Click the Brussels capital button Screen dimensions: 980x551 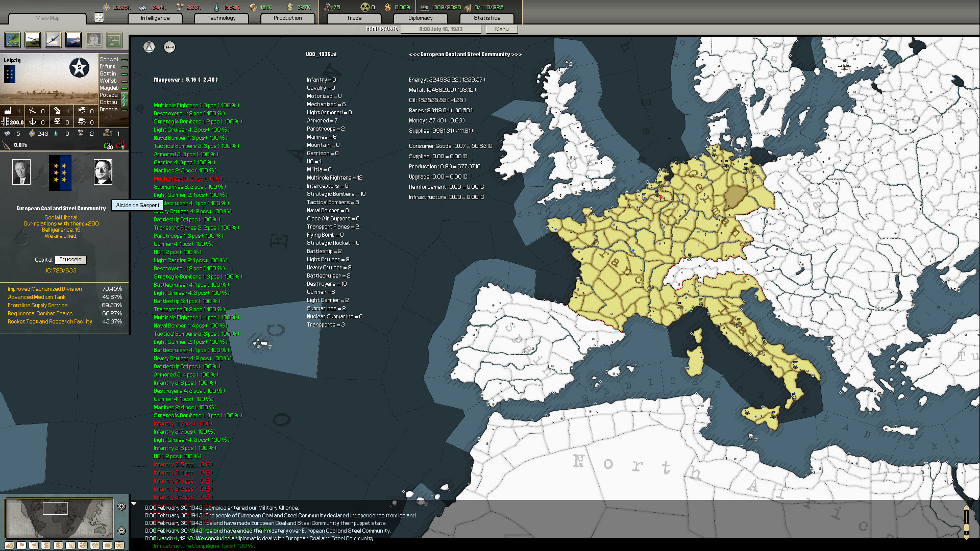70,259
